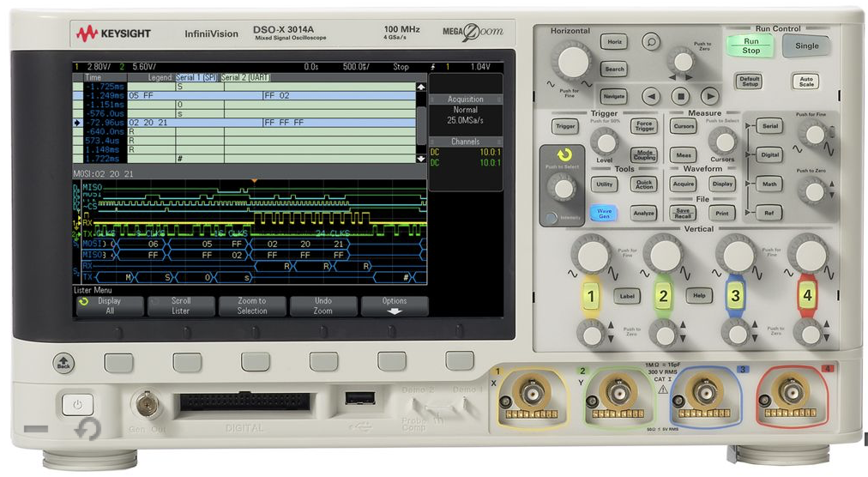Push the Quick Action key
Image resolution: width=868 pixels, height=477 pixels.
(644, 184)
